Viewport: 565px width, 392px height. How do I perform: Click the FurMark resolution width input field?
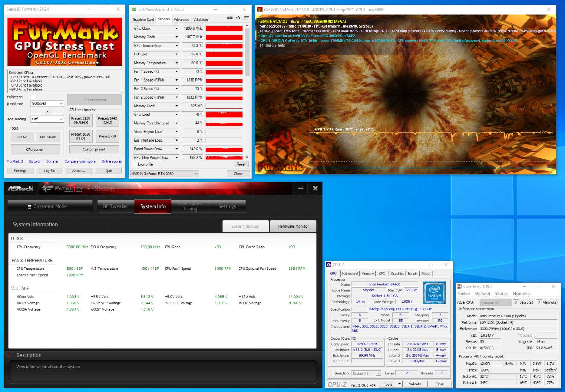[37, 111]
